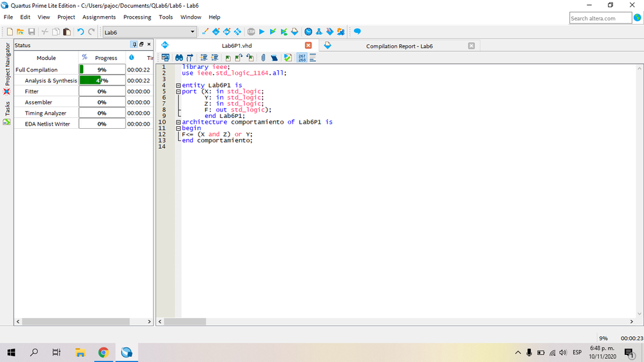
Task: Open the Timing Analyzer clock icon
Action: [308, 32]
